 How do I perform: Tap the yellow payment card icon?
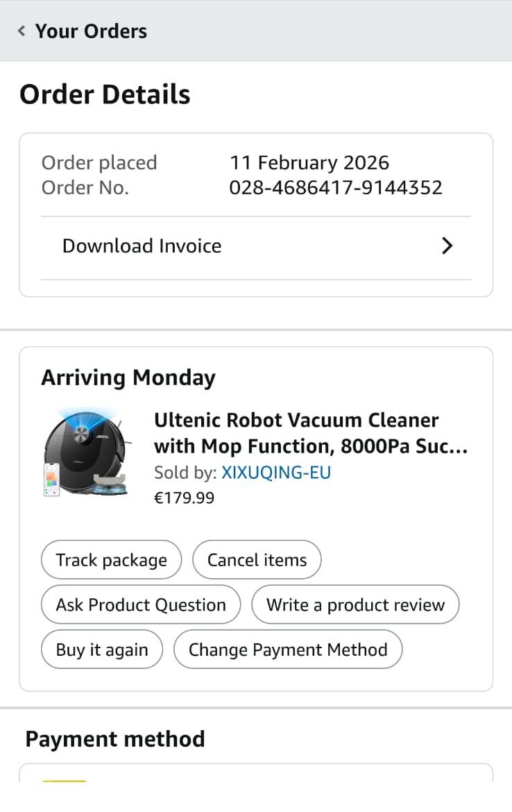65,781
